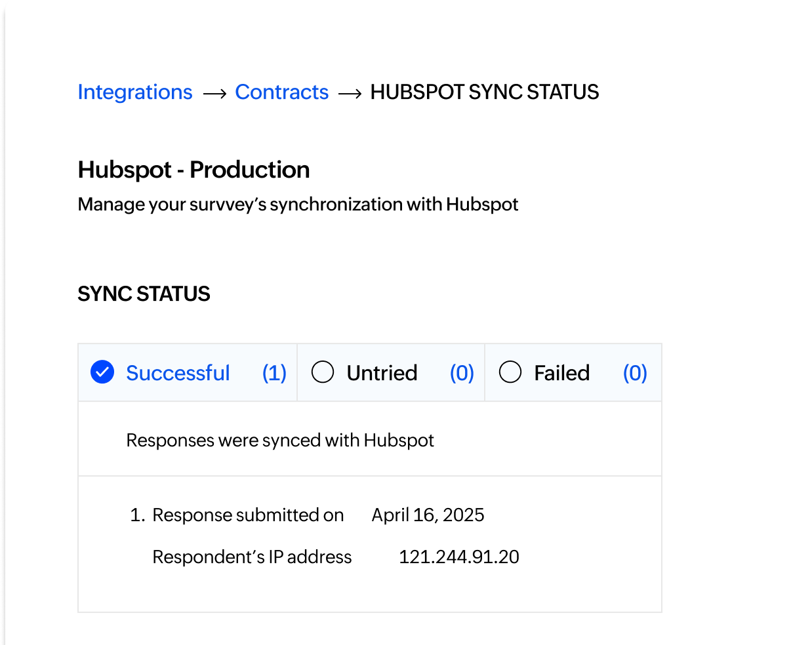This screenshot has width=812, height=645.
Task: Switch to the Failed tab label
Action: click(x=561, y=373)
